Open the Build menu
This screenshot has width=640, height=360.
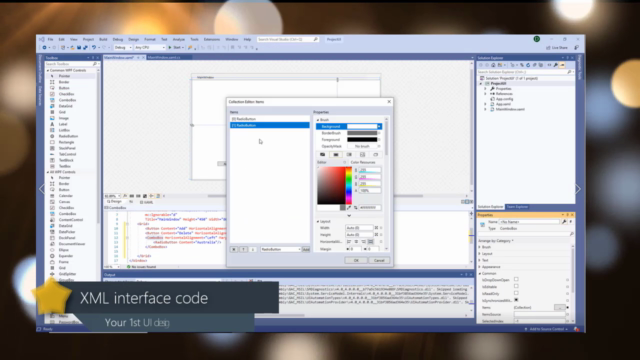pyautogui.click(x=103, y=40)
